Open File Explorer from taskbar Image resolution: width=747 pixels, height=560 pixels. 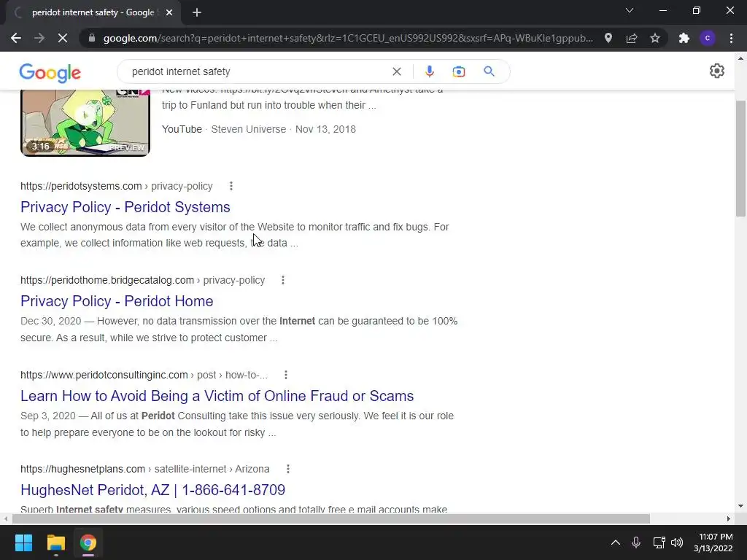(55, 542)
